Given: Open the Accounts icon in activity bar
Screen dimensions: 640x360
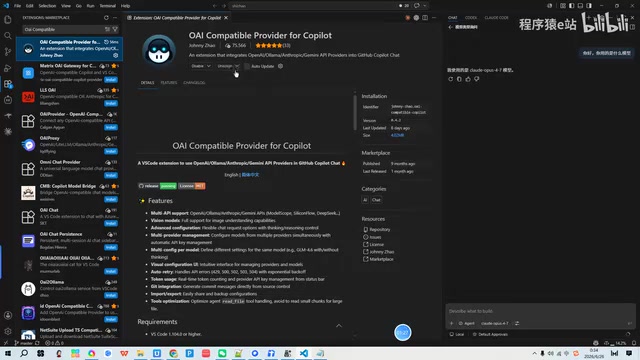Looking at the screenshot, I should click(8, 316).
